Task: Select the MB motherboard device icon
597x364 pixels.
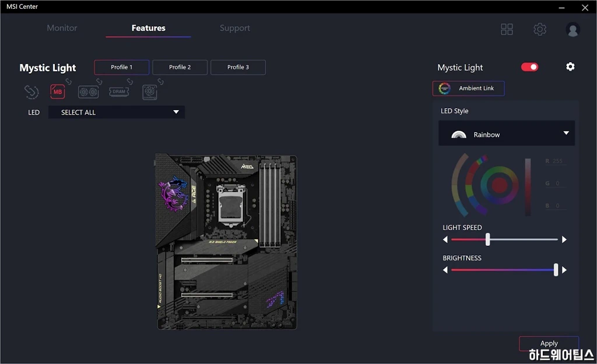Action: [x=58, y=91]
